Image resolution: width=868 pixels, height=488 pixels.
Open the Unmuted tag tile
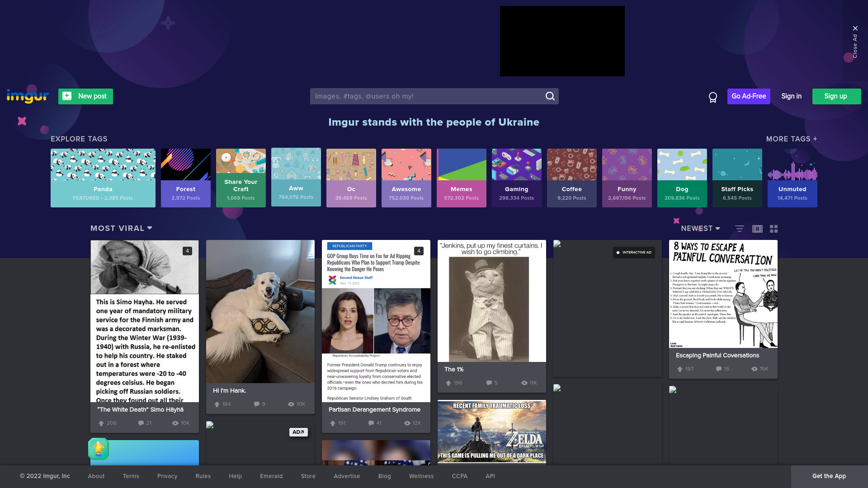(x=793, y=178)
